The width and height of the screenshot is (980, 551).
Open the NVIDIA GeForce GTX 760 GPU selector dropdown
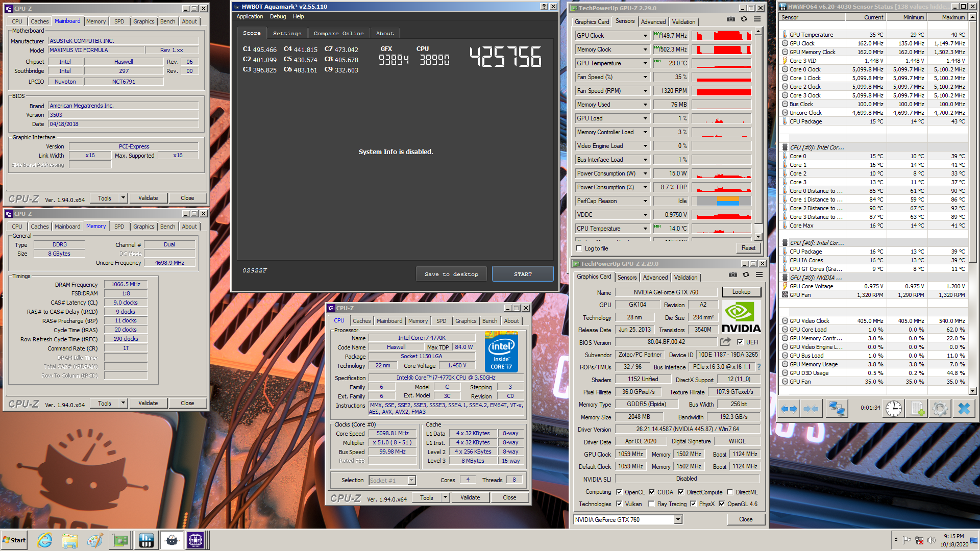click(x=678, y=520)
